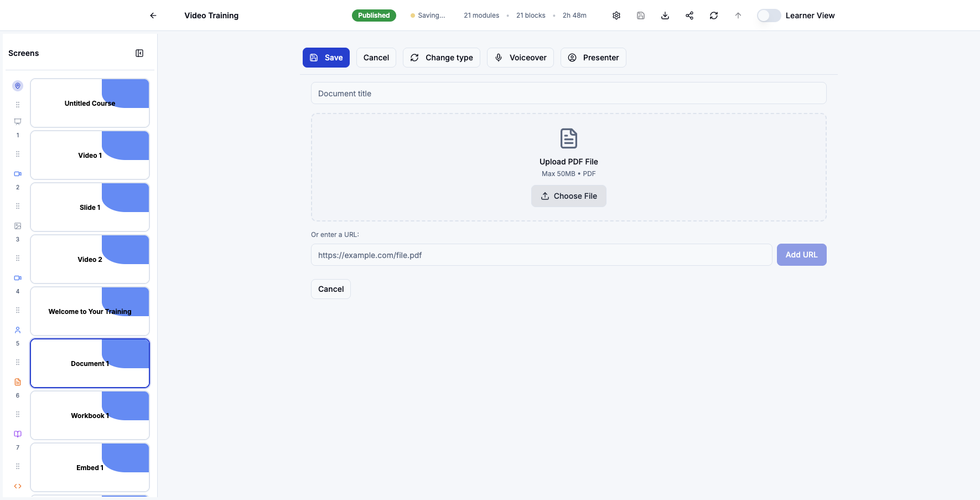
Task: Toggle the Learner View switch
Action: pyautogui.click(x=769, y=16)
